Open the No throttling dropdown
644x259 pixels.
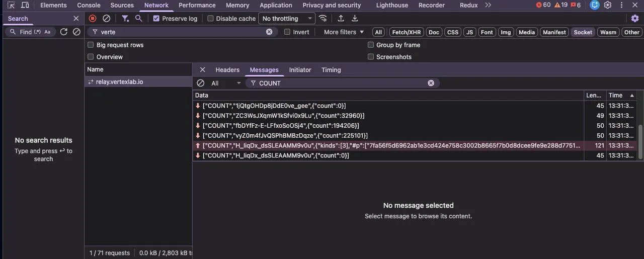click(287, 19)
